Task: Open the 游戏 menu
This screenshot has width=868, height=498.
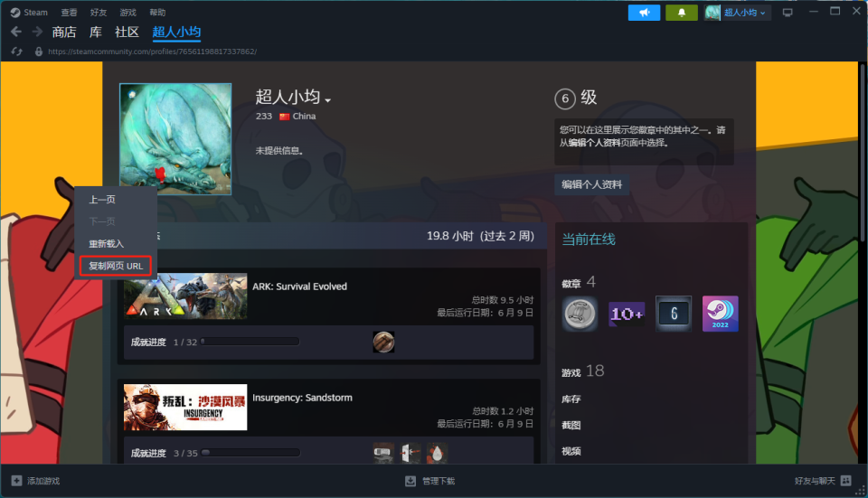Action: (x=127, y=12)
